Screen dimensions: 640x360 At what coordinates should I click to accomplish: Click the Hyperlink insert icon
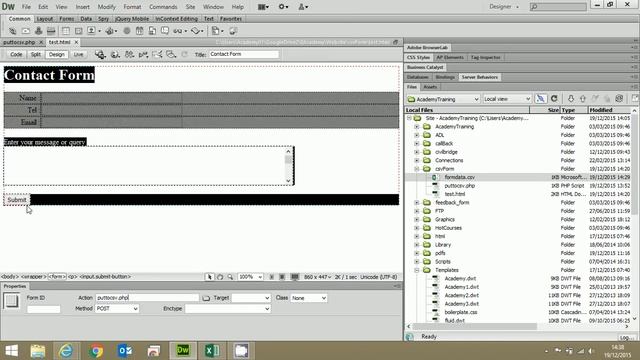13,31
